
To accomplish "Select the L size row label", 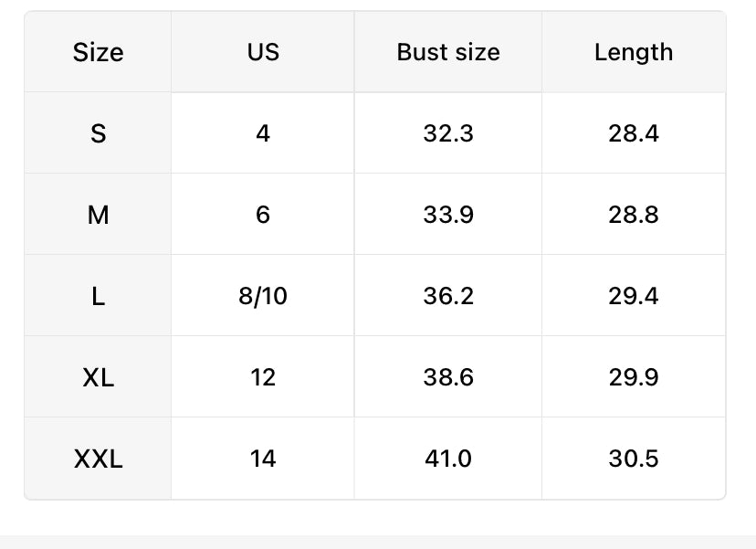I will (x=98, y=296).
